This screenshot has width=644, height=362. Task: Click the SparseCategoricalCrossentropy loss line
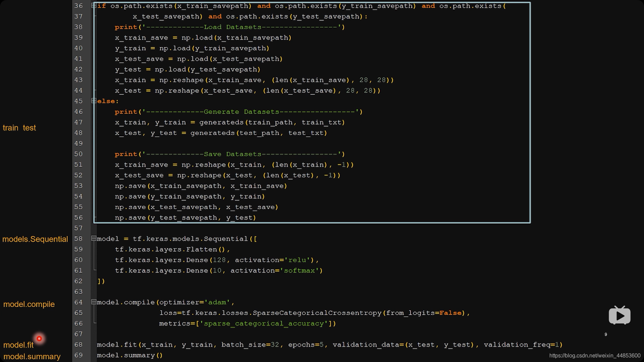(x=315, y=313)
